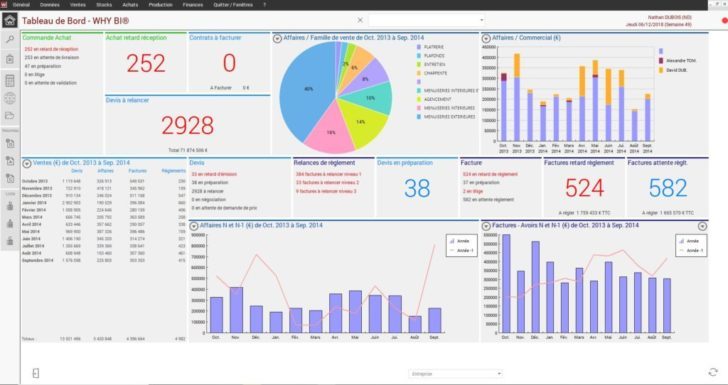
Task: Click the Octobre 2013 row in Ventes table
Action: pyautogui.click(x=104, y=182)
